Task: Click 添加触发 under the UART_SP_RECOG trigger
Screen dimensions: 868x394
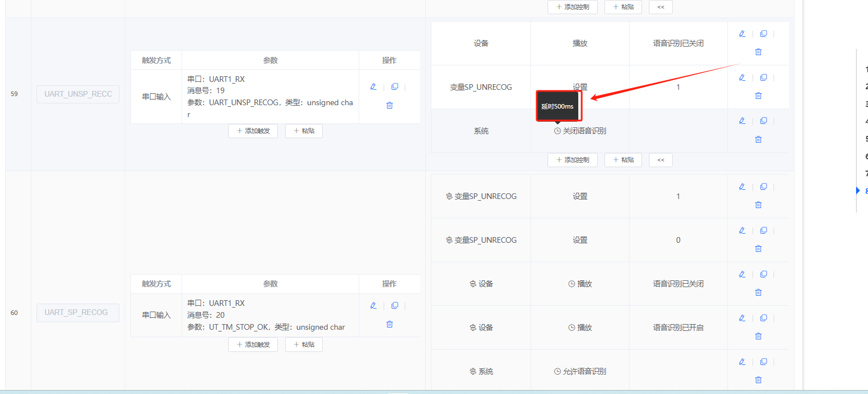Action: [x=253, y=345]
